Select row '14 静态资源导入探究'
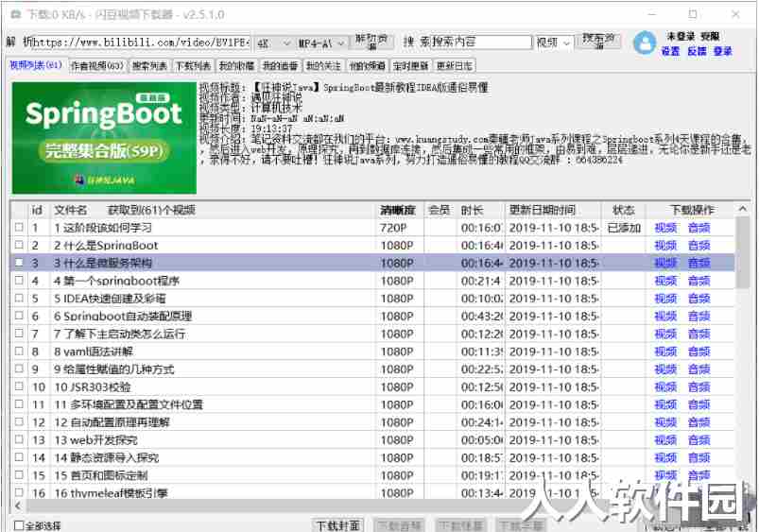Screen dimensions: 759x532 coord(371,457)
